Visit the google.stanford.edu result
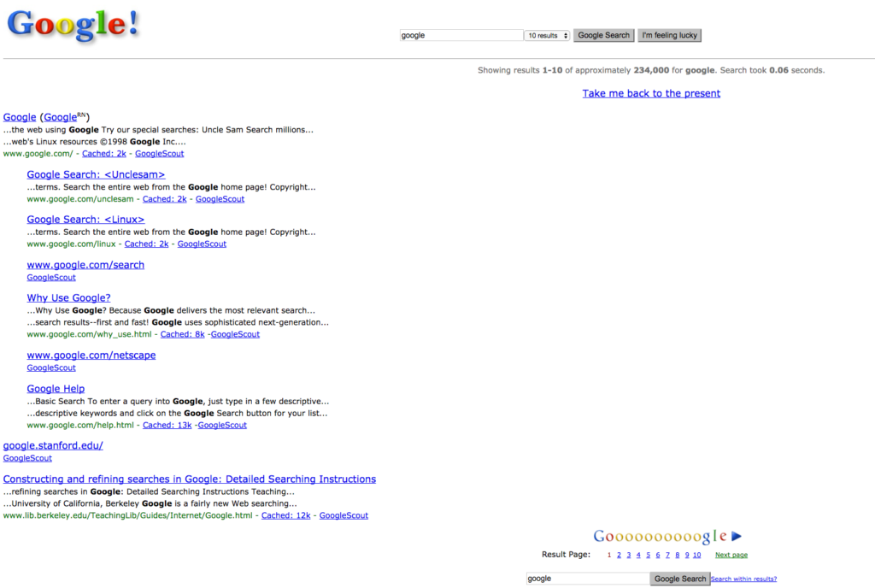The image size is (875, 588). coord(53,445)
